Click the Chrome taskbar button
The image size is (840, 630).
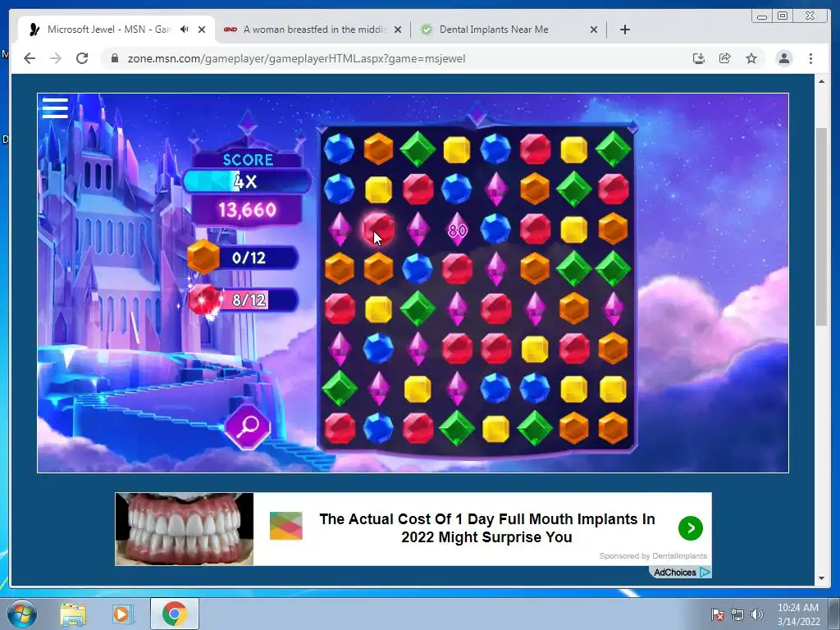[174, 614]
